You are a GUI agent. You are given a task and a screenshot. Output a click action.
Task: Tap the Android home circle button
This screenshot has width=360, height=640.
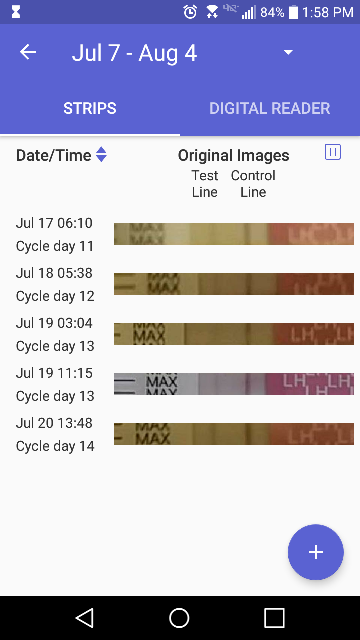[179, 618]
